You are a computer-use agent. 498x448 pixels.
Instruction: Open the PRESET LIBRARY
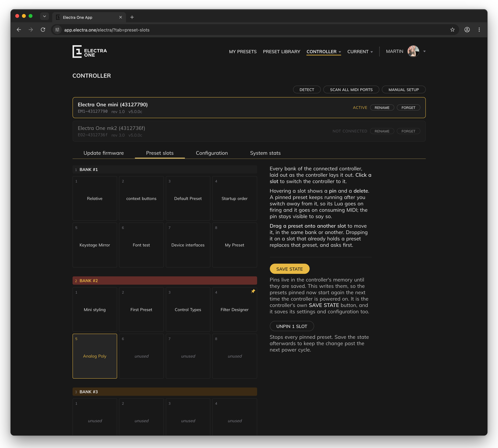pos(281,52)
